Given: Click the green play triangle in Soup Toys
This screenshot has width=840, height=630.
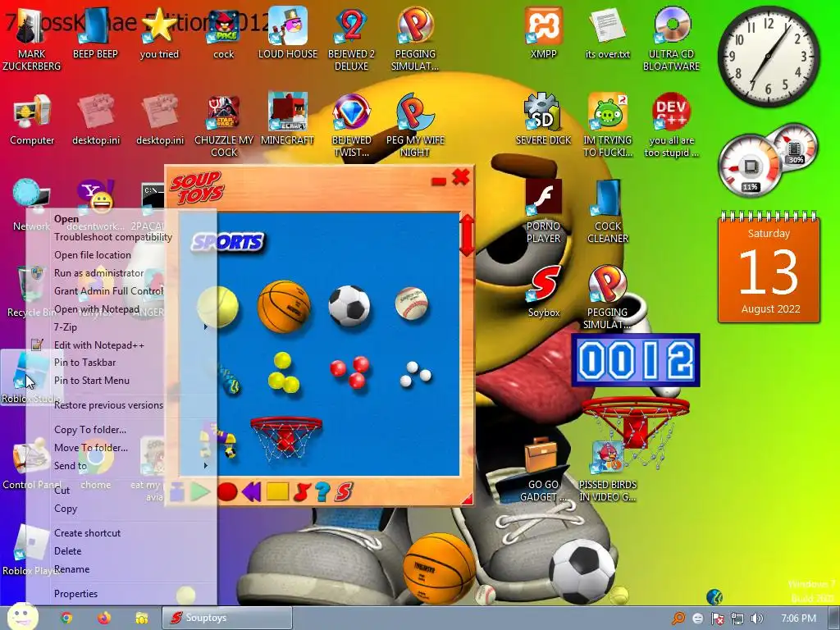Looking at the screenshot, I should coord(200,491).
